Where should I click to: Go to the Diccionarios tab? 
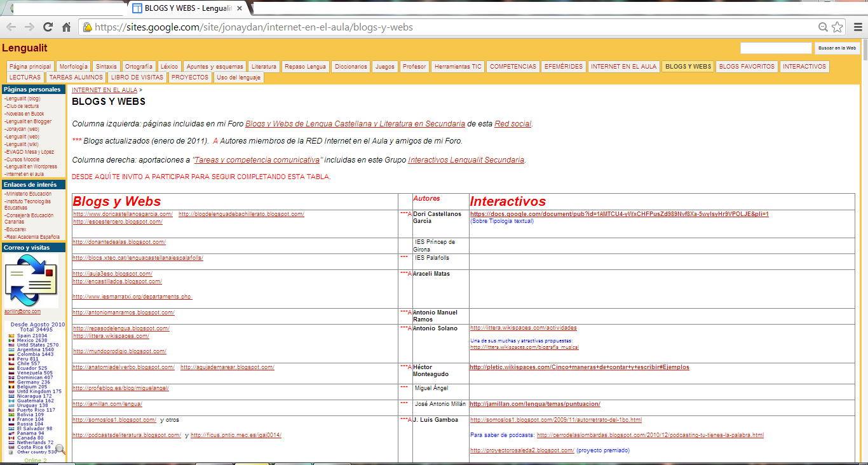click(351, 66)
